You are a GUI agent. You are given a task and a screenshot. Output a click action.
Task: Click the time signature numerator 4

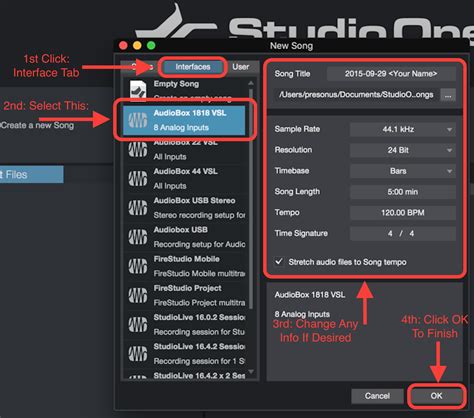[390, 234]
